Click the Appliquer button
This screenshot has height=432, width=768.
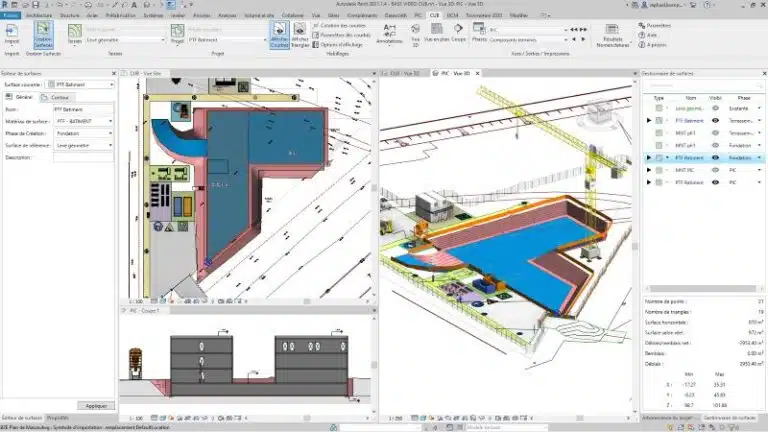coord(96,405)
